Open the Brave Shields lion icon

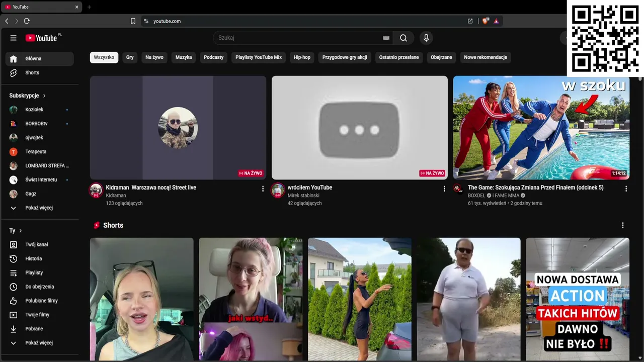tap(486, 21)
